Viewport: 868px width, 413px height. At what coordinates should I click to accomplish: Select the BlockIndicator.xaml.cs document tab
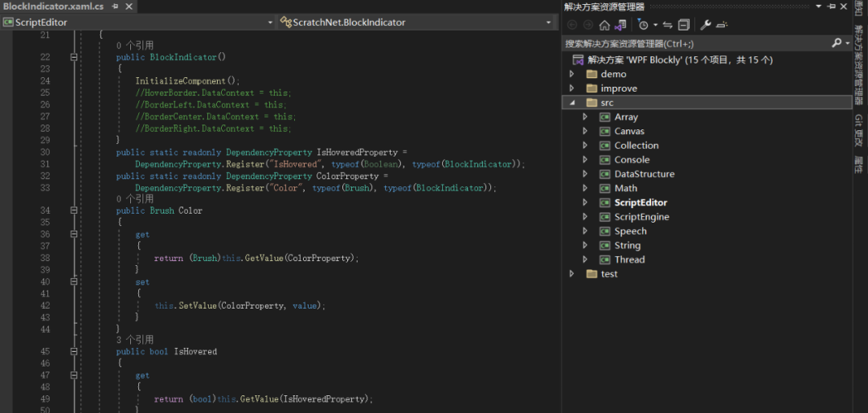pyautogui.click(x=52, y=6)
